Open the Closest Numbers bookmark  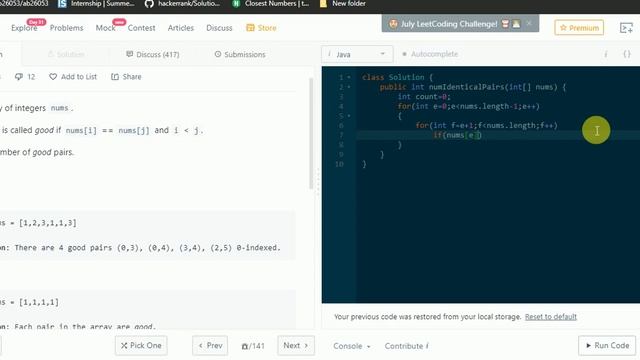(x=270, y=4)
